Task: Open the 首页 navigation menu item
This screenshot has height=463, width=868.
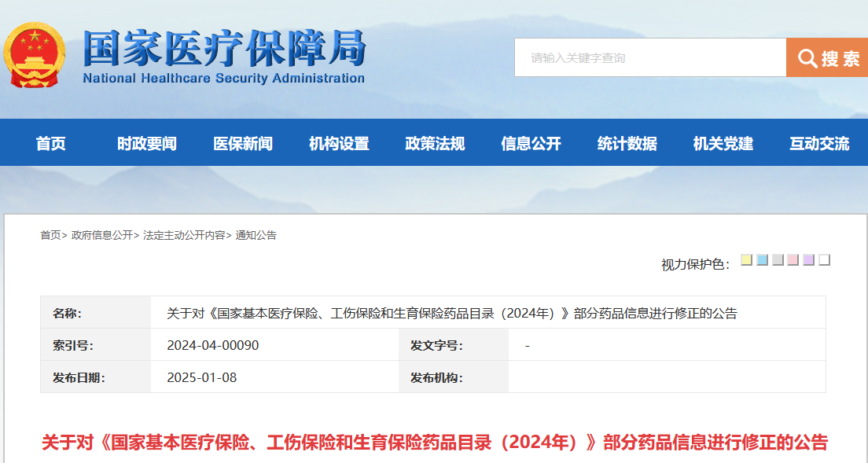Action: (x=51, y=144)
